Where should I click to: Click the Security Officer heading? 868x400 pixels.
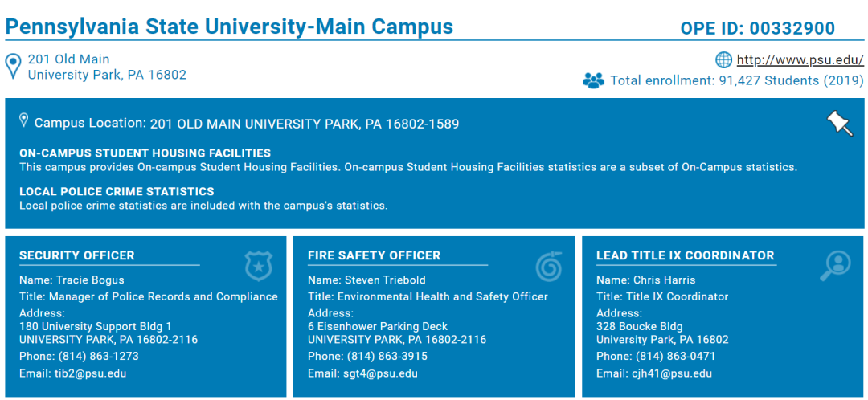tap(77, 255)
